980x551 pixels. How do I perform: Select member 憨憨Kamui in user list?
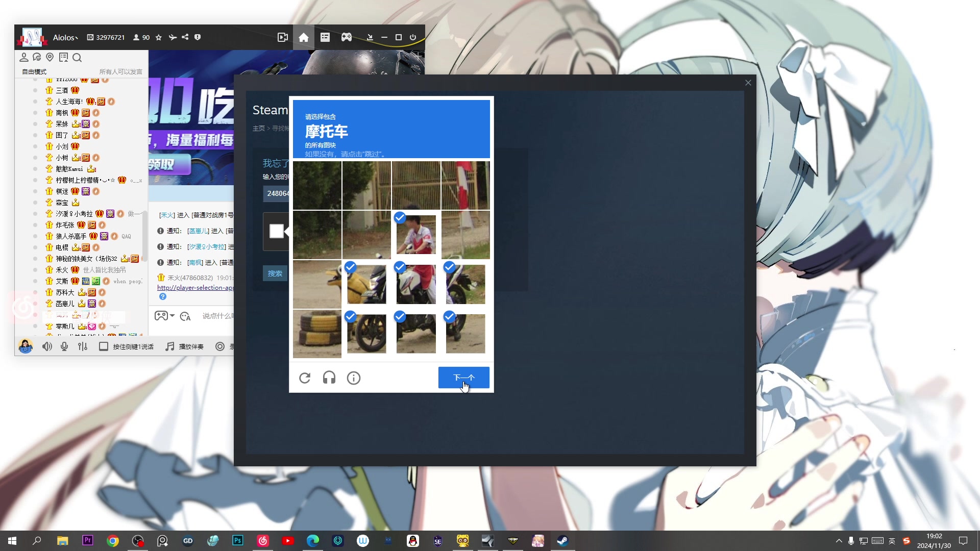(x=69, y=169)
